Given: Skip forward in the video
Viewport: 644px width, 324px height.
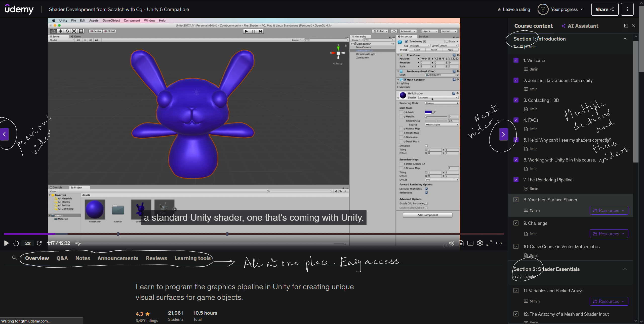Looking at the screenshot, I should (x=39, y=243).
